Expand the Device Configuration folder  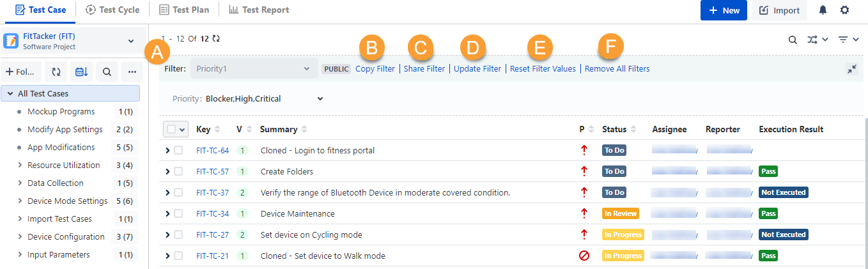20,236
